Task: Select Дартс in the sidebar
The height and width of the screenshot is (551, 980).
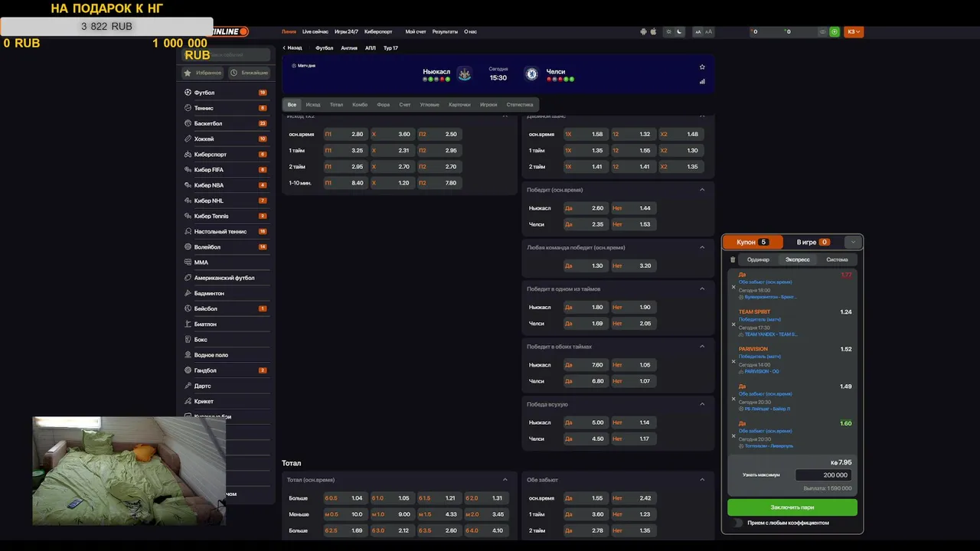Action: 226,386
